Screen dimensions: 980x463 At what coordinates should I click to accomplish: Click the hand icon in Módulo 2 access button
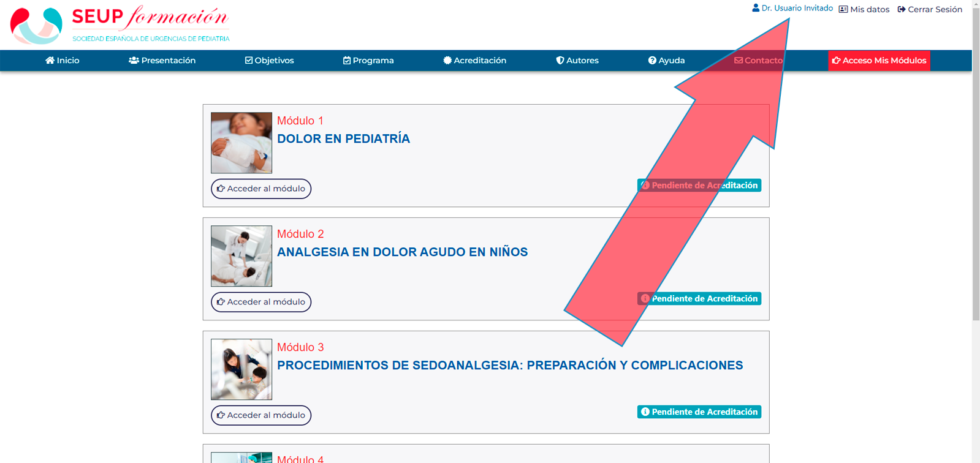point(221,302)
